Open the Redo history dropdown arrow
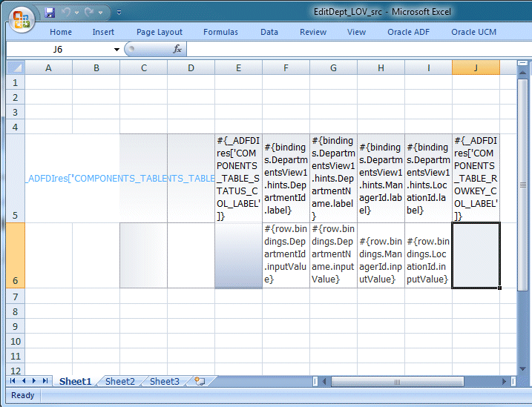This screenshot has height=407, width=532. tap(100, 13)
